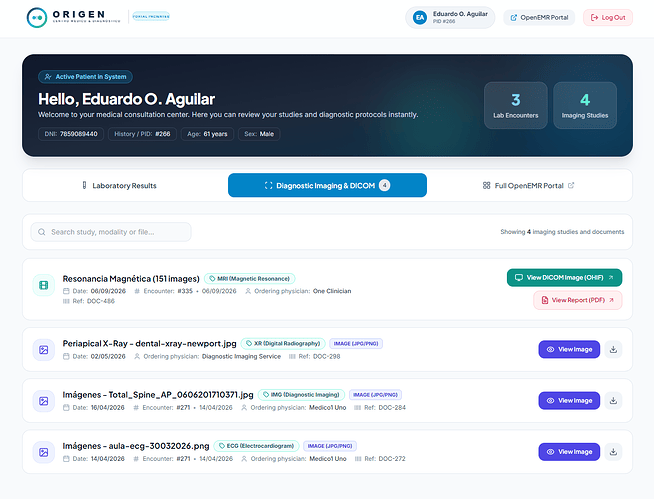Click the Imaging Studies count card
Viewport: 654px width, 499px height.
click(x=585, y=105)
